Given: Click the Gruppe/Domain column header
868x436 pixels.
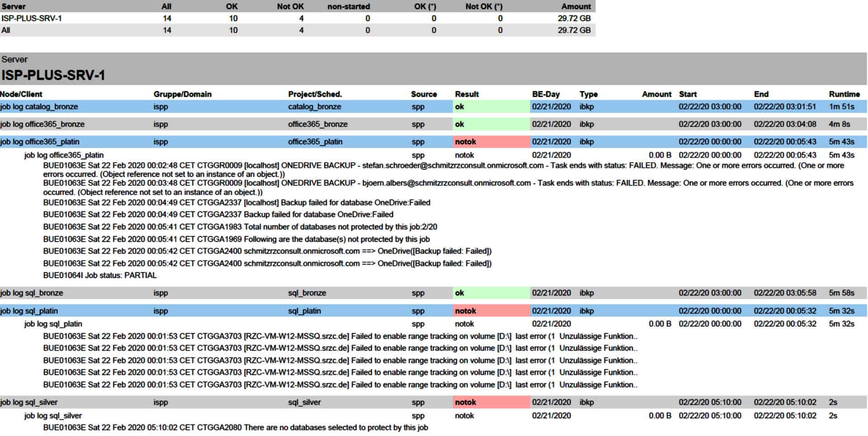Looking at the screenshot, I should 182,94.
